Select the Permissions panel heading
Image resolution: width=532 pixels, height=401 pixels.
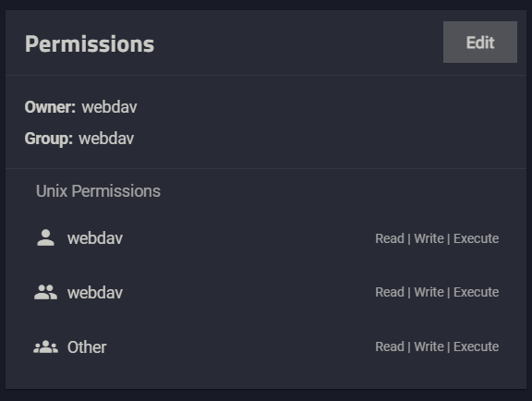(x=90, y=44)
